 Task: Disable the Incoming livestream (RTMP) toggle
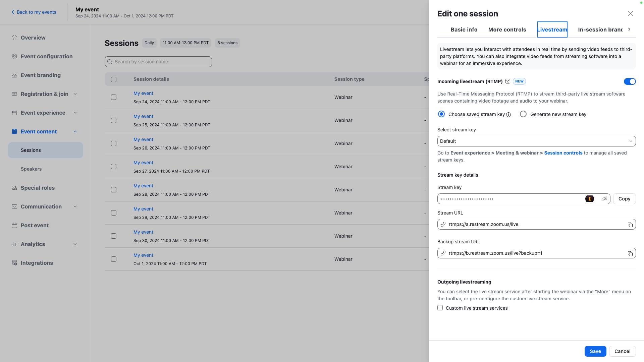(x=629, y=81)
